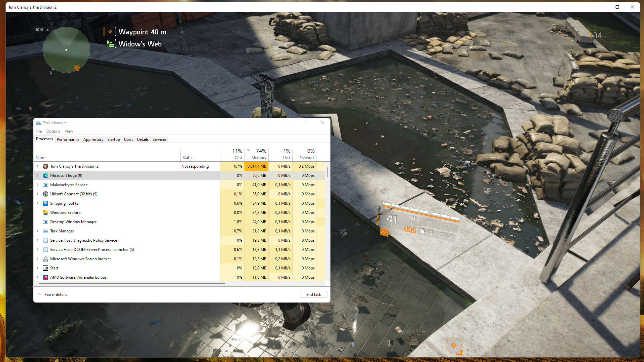Sort processes by Memory column

click(x=256, y=154)
